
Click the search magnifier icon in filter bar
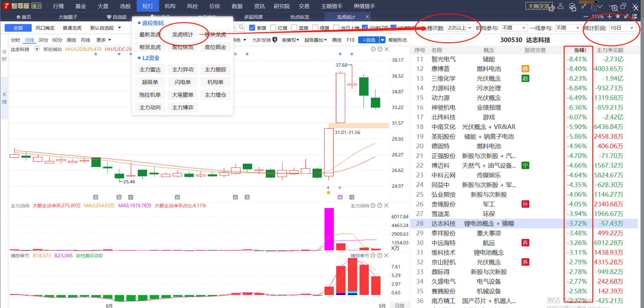coord(241,27)
